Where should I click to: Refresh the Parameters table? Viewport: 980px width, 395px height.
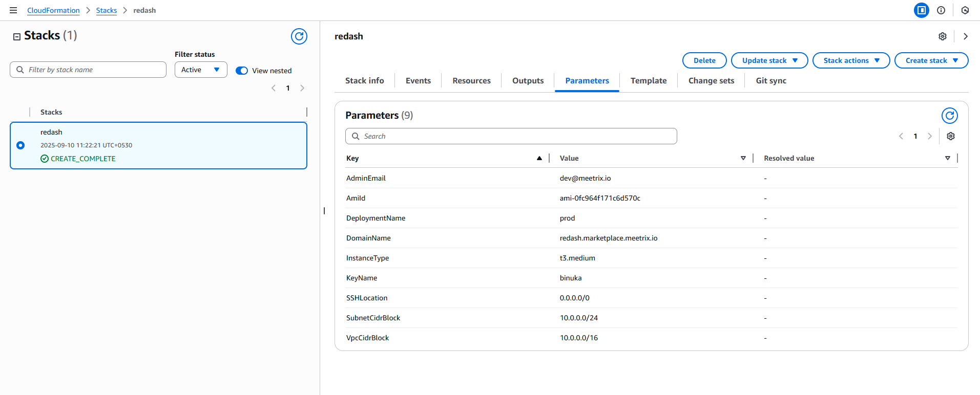tap(950, 116)
